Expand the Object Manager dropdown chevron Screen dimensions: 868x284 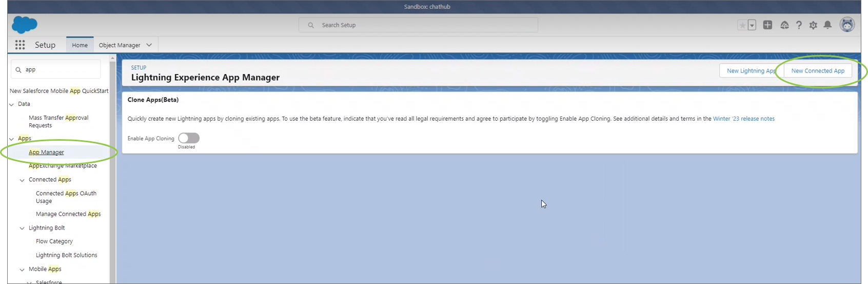pos(149,45)
